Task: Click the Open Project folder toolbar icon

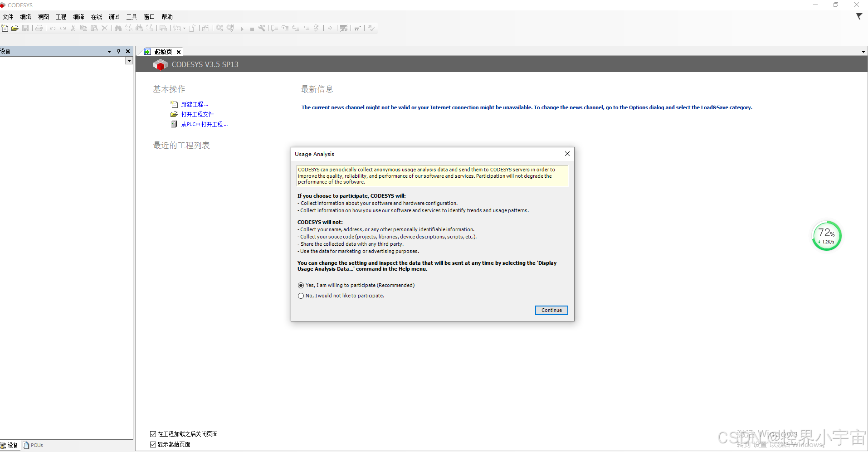Action: (x=15, y=28)
